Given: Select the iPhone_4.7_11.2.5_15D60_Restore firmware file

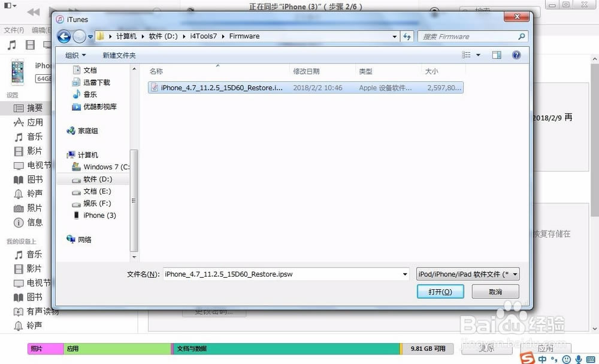Looking at the screenshot, I should coord(305,87).
